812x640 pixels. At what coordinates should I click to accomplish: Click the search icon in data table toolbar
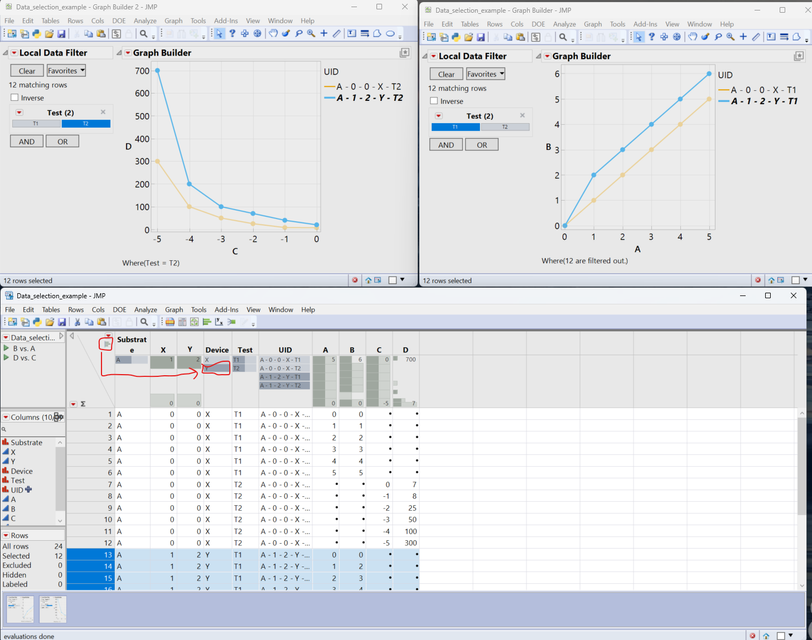tap(144, 322)
